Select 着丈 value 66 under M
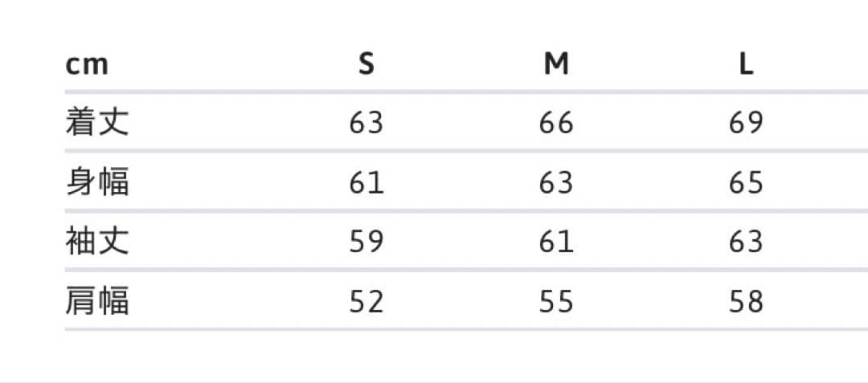The height and width of the screenshot is (383, 868). 556,123
